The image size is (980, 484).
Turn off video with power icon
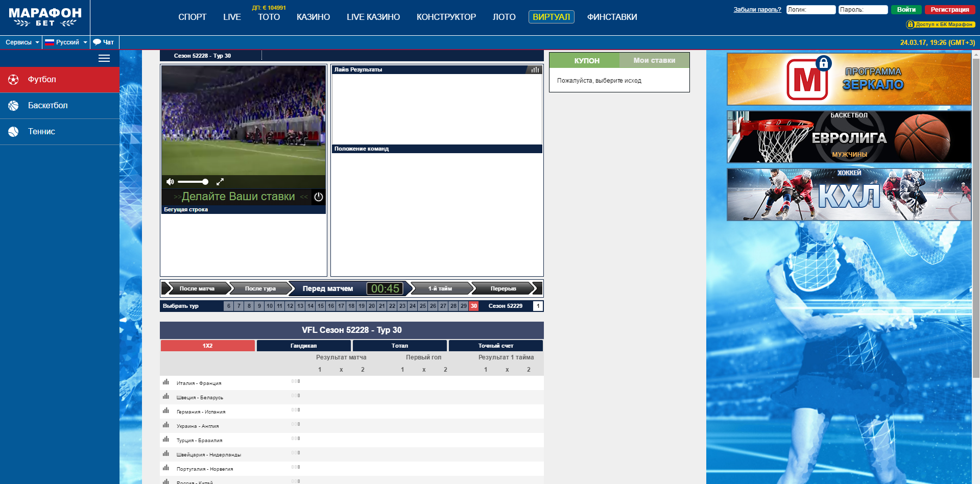[x=319, y=197]
